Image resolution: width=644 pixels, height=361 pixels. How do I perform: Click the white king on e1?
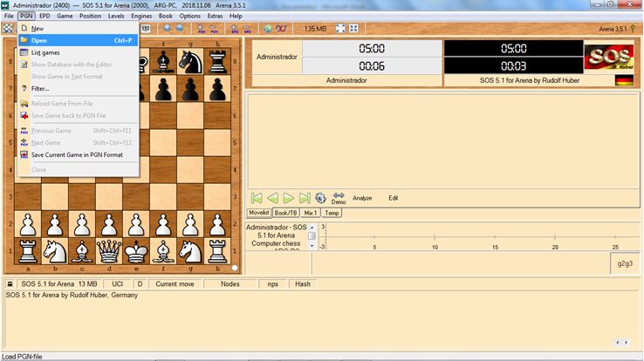tap(136, 251)
